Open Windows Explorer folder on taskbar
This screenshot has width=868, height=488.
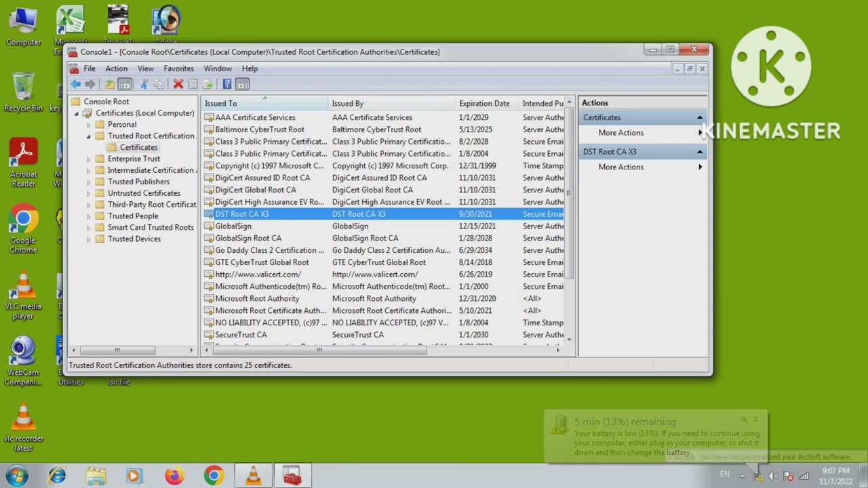(96, 476)
